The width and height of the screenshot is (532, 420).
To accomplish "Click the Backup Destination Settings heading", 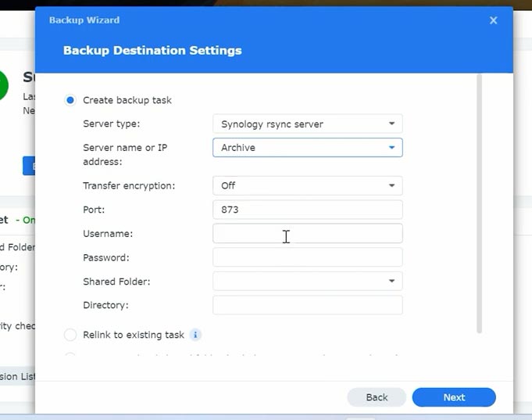I will click(x=152, y=51).
